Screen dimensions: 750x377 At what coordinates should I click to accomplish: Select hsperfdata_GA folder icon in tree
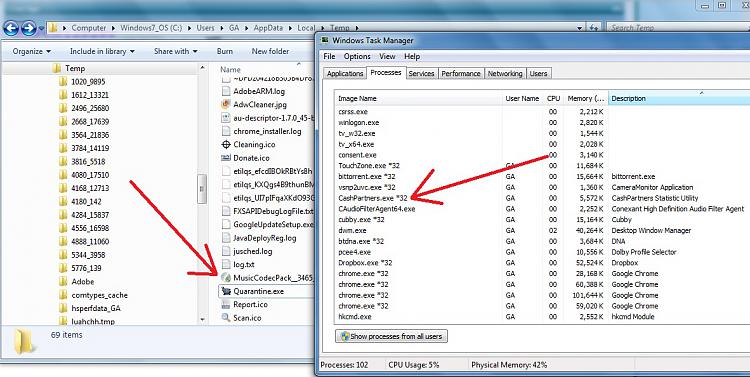[x=63, y=308]
